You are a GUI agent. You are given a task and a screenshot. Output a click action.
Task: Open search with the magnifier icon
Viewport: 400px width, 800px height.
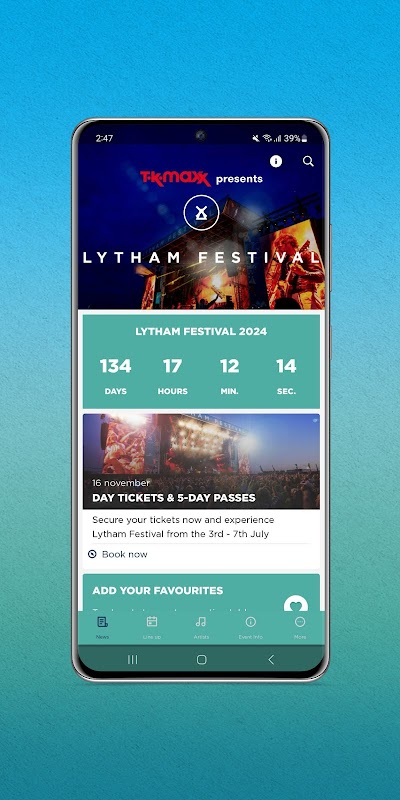[x=308, y=161]
